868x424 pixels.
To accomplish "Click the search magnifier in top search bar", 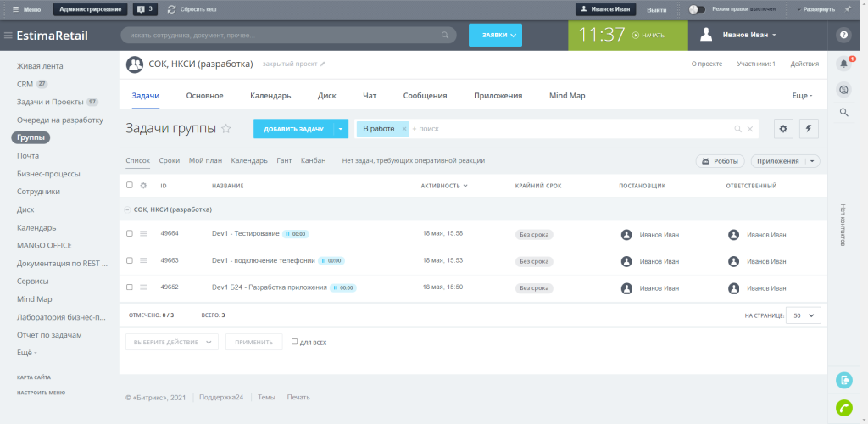I will coord(444,36).
